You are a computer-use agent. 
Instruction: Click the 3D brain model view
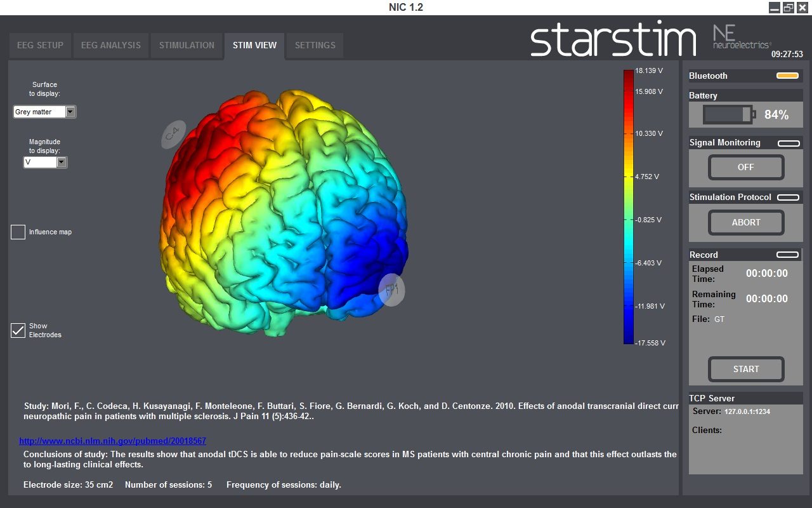(x=285, y=213)
